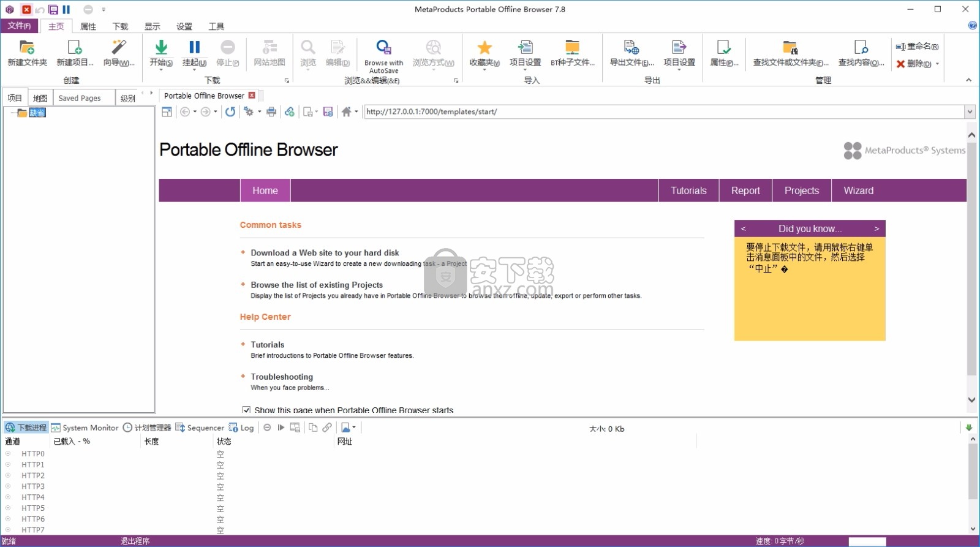Click the green download arrow in bottom panel
980x547 pixels.
click(969, 428)
